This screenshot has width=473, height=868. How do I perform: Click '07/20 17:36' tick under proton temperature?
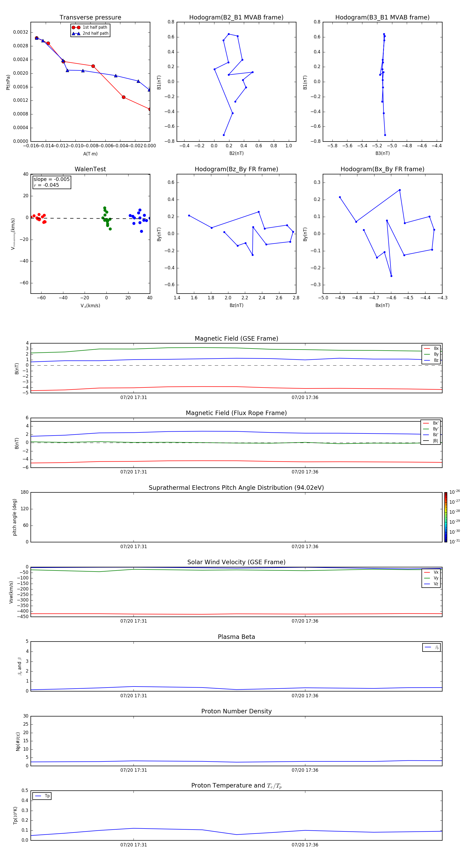point(305,845)
